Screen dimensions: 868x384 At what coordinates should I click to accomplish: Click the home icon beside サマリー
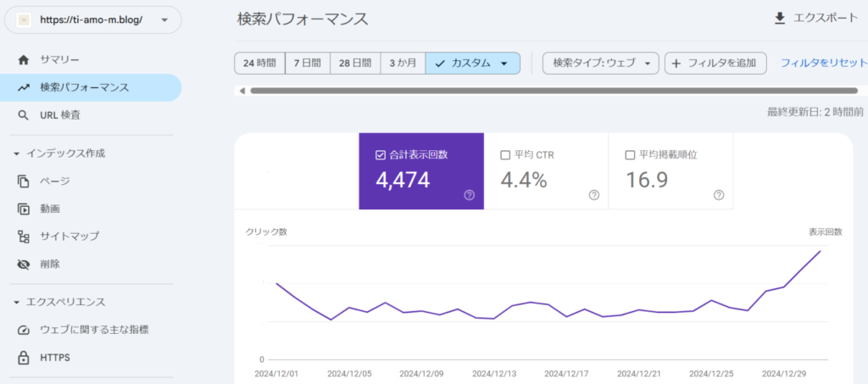click(x=24, y=59)
